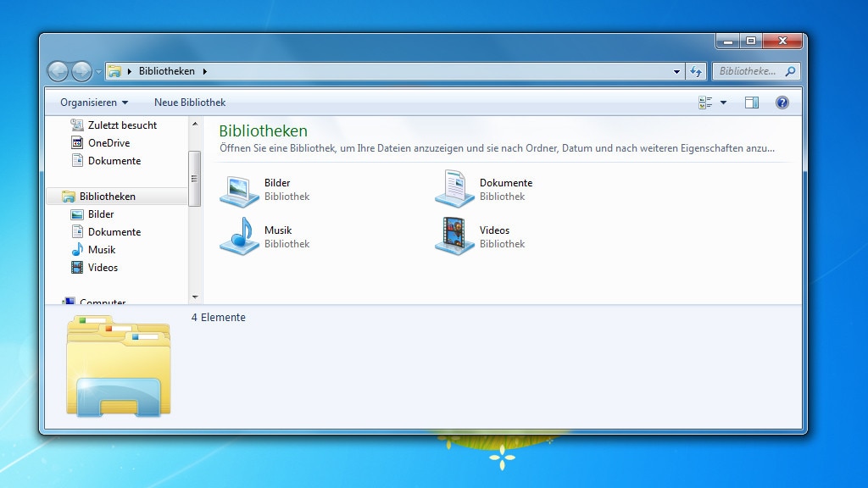Image resolution: width=868 pixels, height=488 pixels.
Task: Click the Dokumente library name in main pane
Action: 506,183
